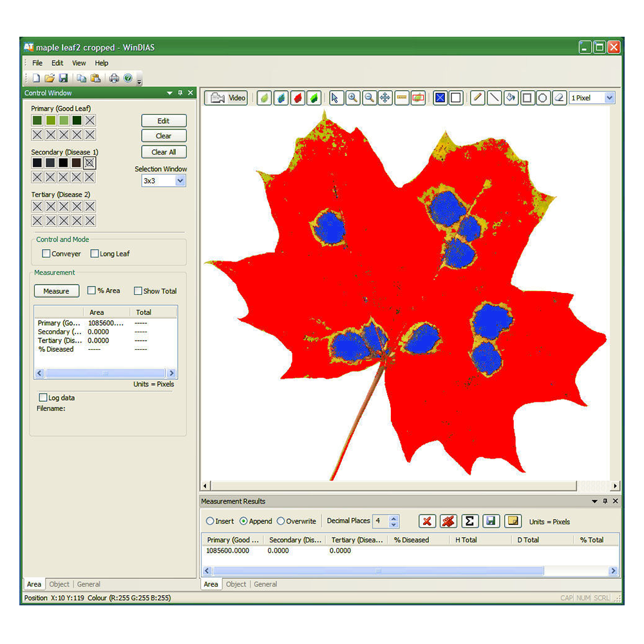This screenshot has width=644, height=644.
Task: Activate the Zoom In tool
Action: coord(352,97)
